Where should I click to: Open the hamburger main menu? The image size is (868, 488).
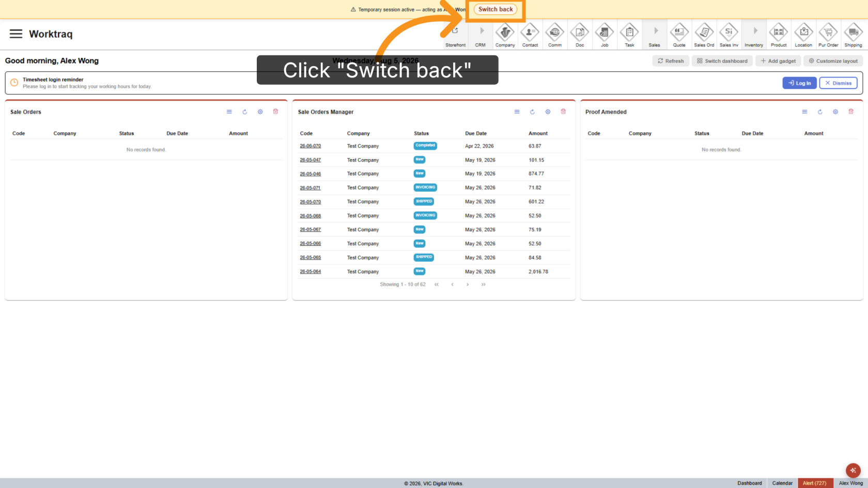(x=16, y=34)
